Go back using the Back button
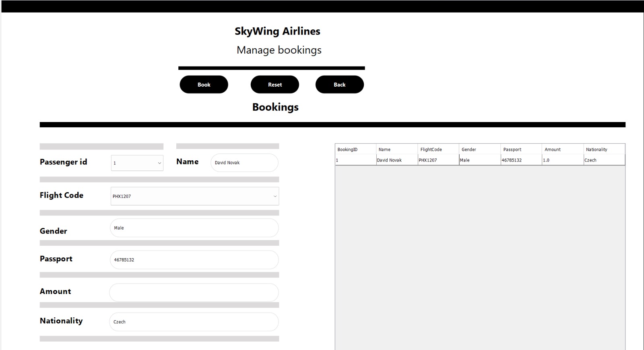This screenshot has height=350, width=644. (x=340, y=85)
